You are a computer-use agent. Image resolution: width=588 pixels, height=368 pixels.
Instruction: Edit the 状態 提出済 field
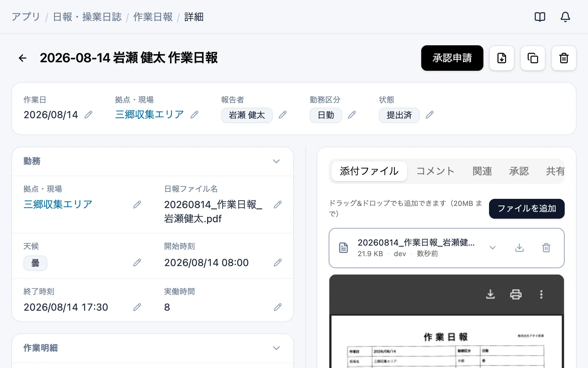pyautogui.click(x=430, y=115)
